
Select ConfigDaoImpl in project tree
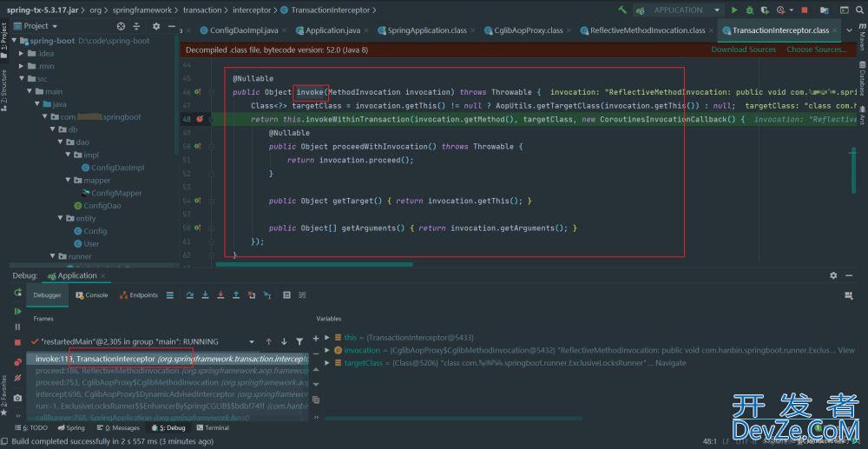[x=112, y=168]
